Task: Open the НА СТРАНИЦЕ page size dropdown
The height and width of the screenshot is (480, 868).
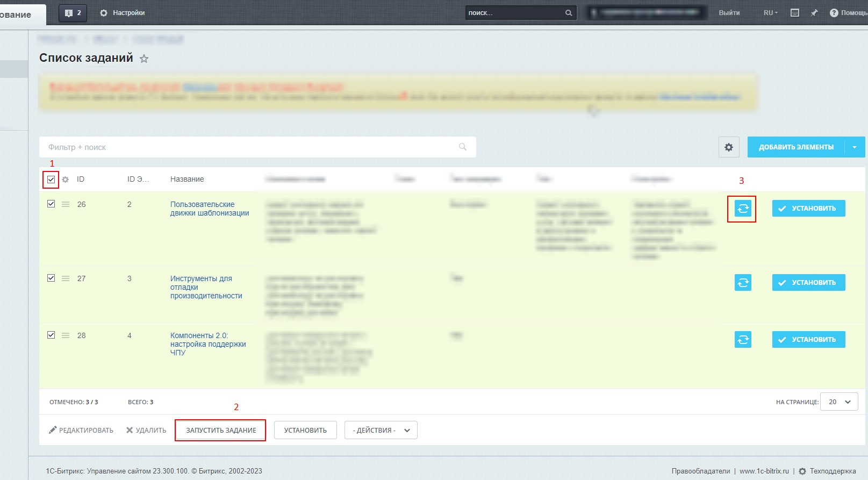Action: 839,402
